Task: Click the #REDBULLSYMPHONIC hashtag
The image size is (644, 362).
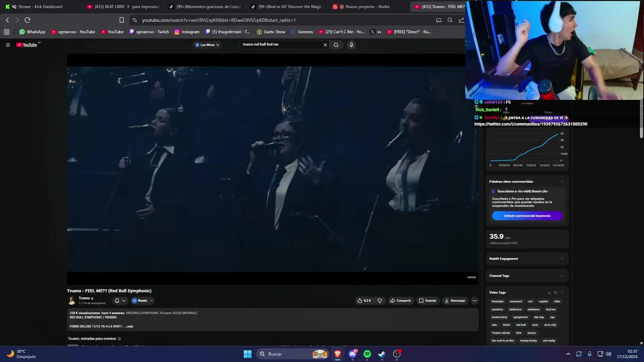Action: coord(142,313)
